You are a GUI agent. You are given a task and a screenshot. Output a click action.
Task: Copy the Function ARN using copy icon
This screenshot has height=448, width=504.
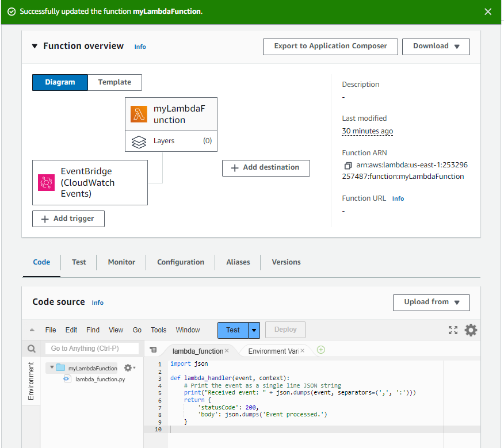coord(348,166)
